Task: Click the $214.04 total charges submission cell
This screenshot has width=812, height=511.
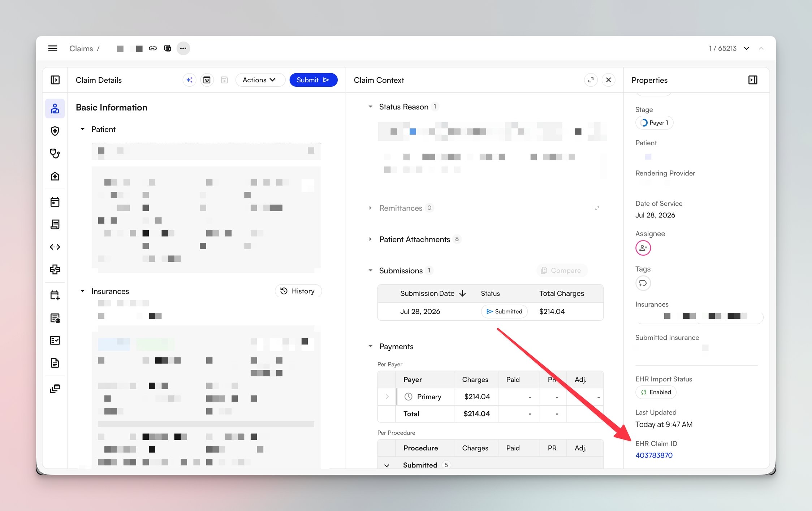Action: [x=552, y=312]
